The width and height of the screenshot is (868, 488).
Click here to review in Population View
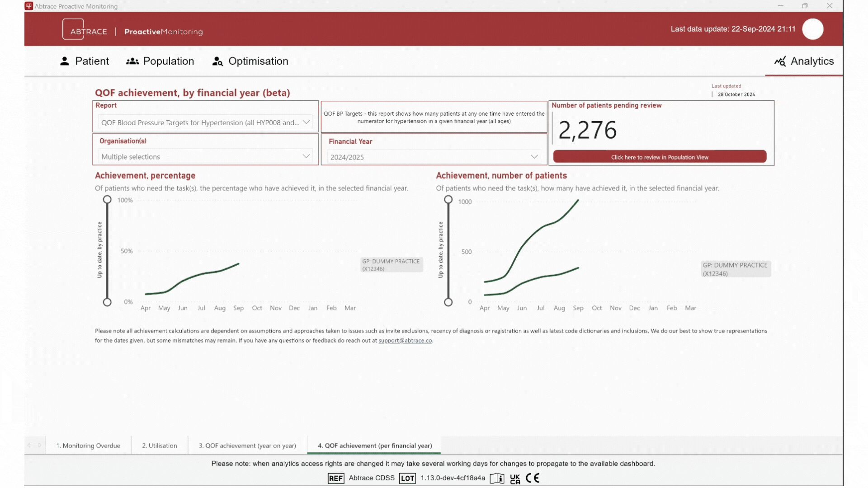659,157
